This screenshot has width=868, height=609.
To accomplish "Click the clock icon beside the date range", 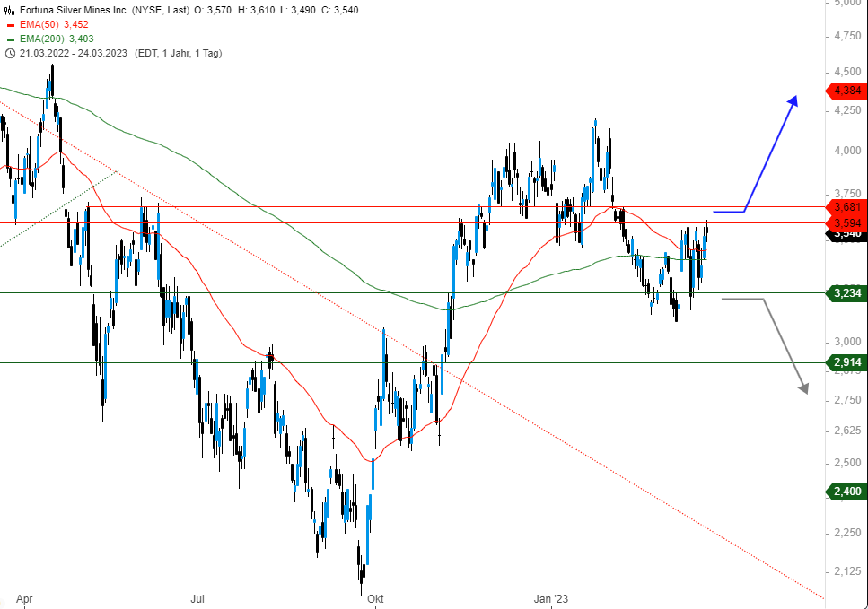I will coord(10,53).
